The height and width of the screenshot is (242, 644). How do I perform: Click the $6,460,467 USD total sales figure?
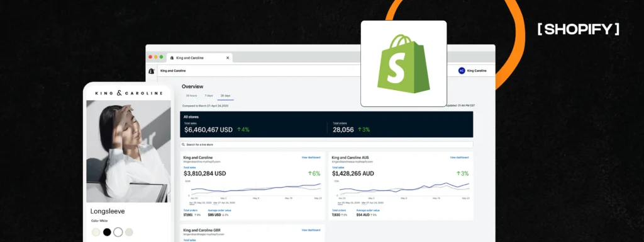coord(208,130)
